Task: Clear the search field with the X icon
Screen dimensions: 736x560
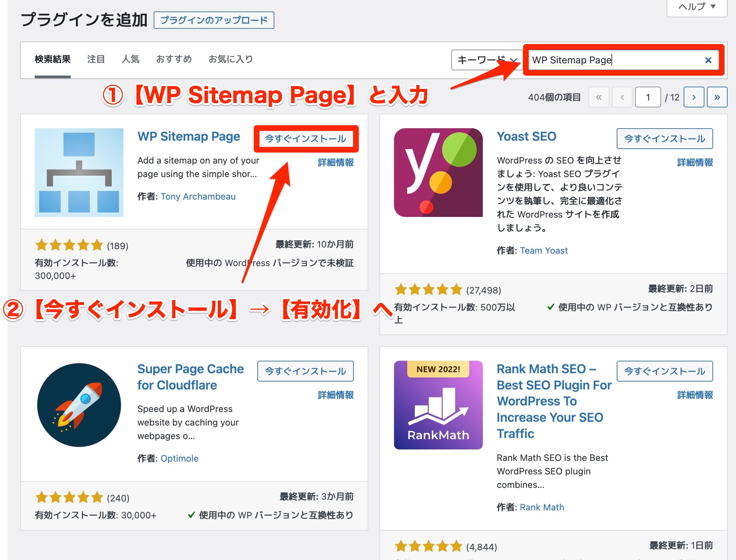Action: point(708,60)
